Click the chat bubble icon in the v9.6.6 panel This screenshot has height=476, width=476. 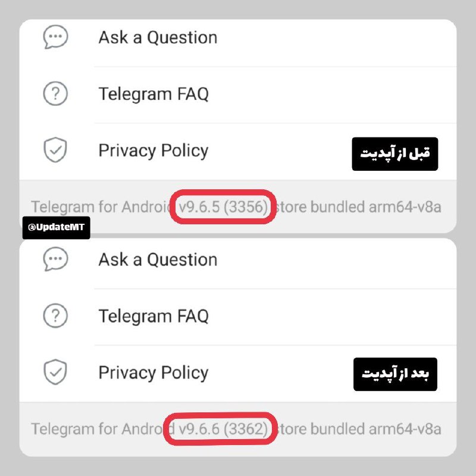tap(55, 259)
